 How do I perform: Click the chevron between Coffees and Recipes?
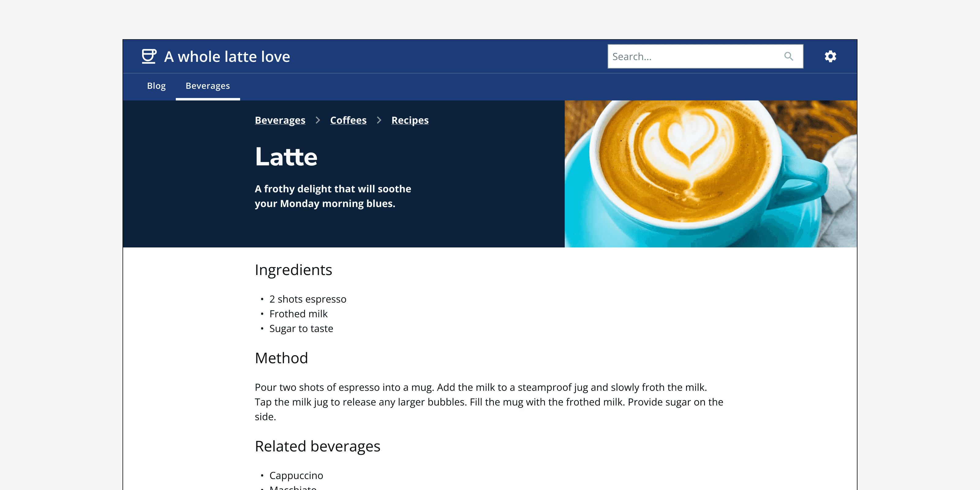pos(379,120)
